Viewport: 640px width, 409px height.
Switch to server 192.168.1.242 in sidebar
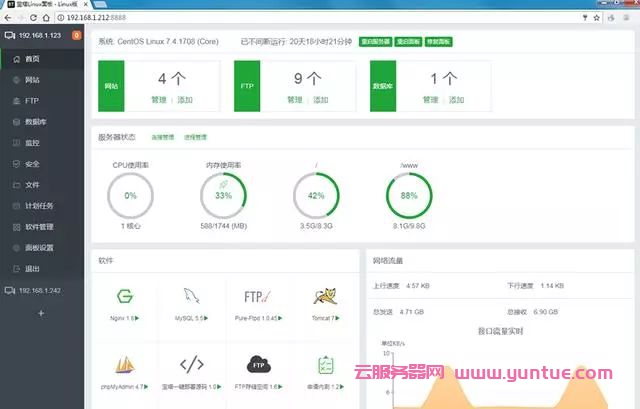[x=41, y=291]
